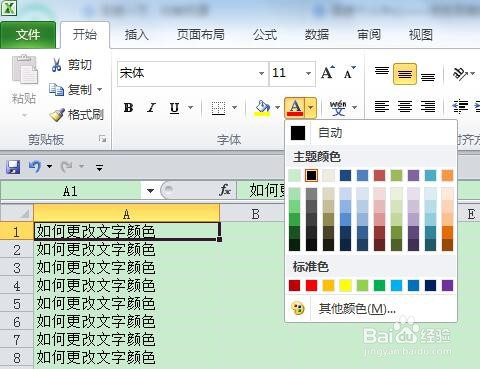This screenshot has width=480, height=369.
Task: Toggle Italic formatting
Action: pyautogui.click(x=151, y=108)
